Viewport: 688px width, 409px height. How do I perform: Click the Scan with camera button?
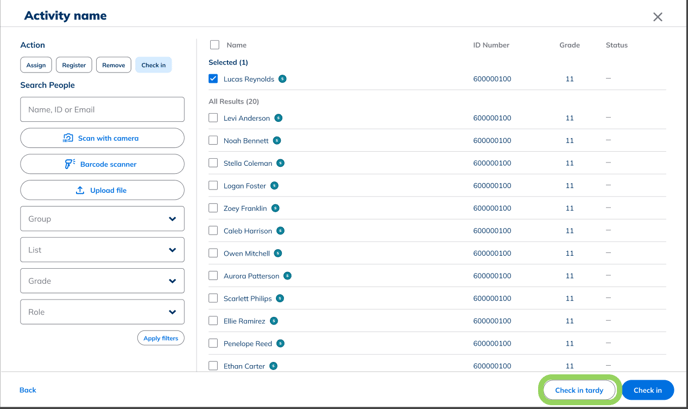[102, 138]
